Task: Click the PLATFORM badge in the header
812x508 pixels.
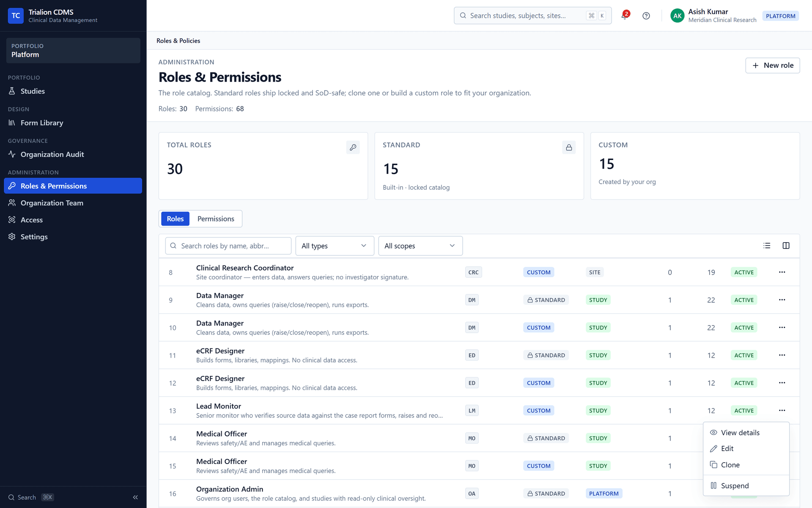Action: tap(780, 16)
